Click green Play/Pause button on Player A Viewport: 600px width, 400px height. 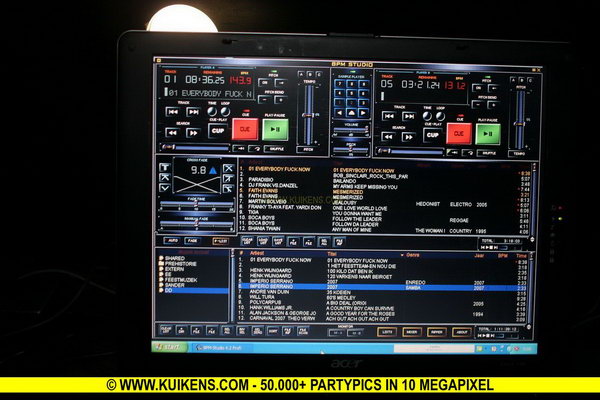(x=275, y=129)
